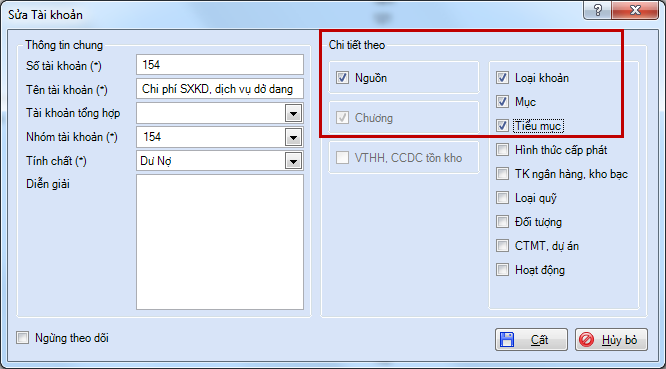Uncheck the Nguồn checkbox
Screen dimensions: 666x369
[x=342, y=78]
